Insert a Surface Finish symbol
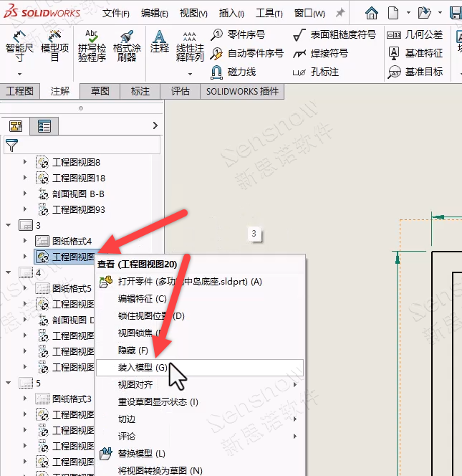Image resolution: width=462 pixels, height=476 pixels. pyautogui.click(x=334, y=34)
